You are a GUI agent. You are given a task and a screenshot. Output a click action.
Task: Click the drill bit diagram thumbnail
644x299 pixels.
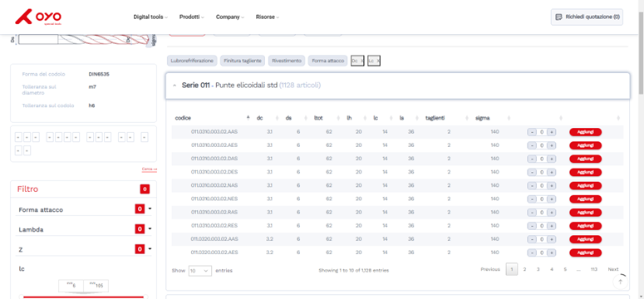pyautogui.click(x=83, y=40)
